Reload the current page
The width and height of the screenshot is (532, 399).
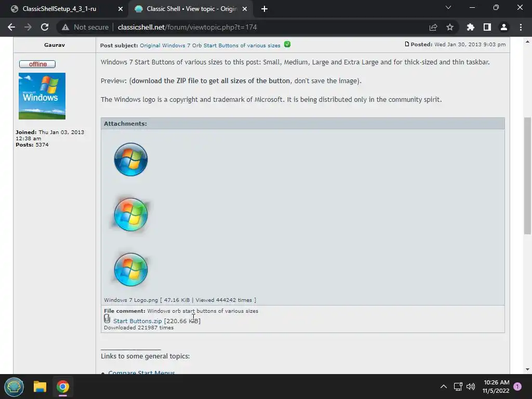coord(45,27)
